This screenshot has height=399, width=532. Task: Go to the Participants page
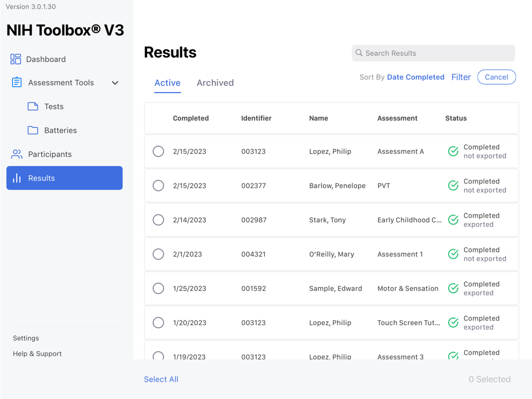tap(50, 154)
